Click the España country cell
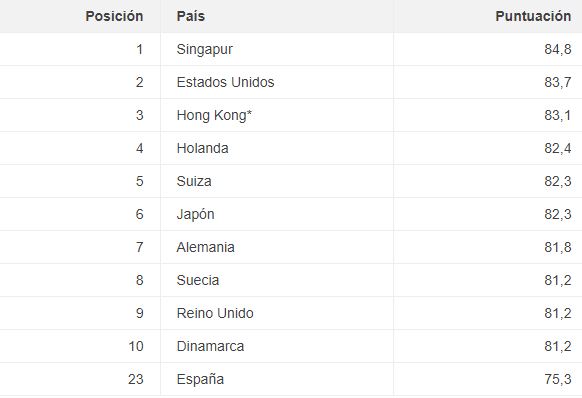The height and width of the screenshot is (398, 582). click(200, 379)
